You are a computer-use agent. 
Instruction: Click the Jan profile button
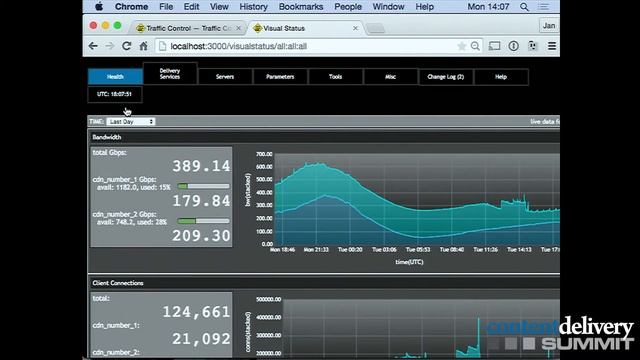[549, 26]
